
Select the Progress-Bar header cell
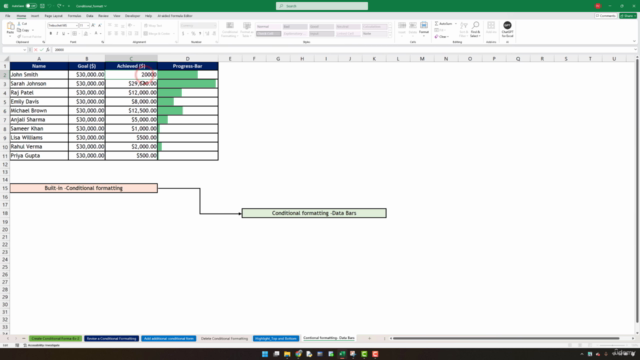point(188,66)
